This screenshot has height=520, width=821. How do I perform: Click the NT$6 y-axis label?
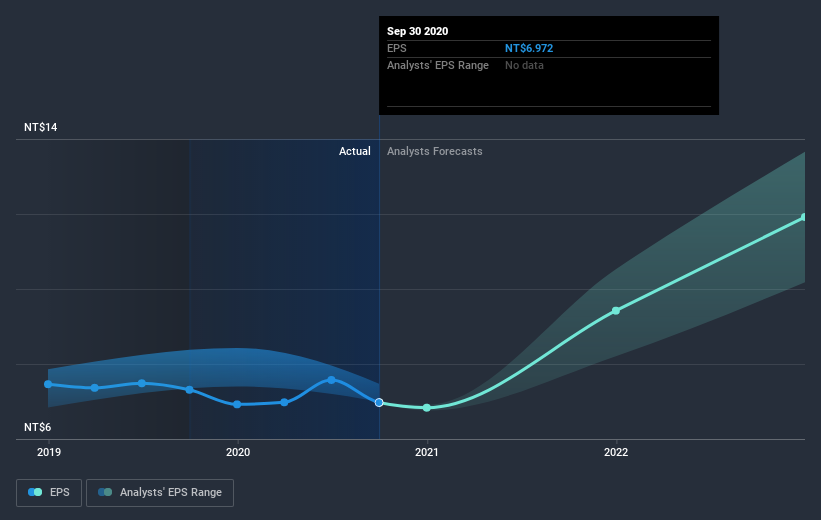37,427
